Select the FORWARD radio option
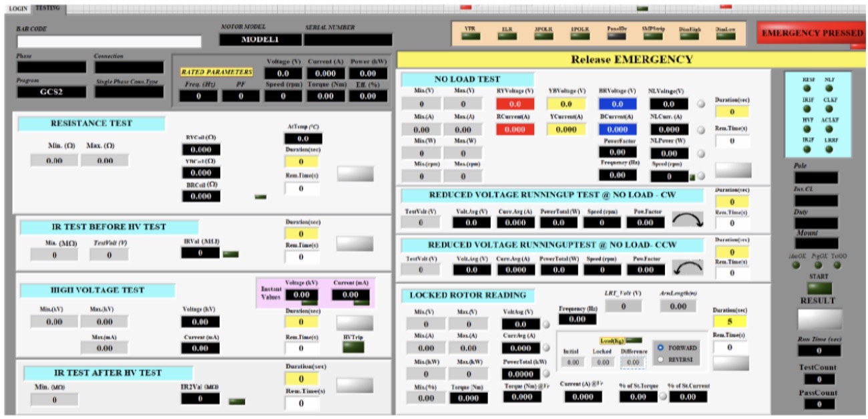This screenshot has width=868, height=419. click(x=678, y=347)
